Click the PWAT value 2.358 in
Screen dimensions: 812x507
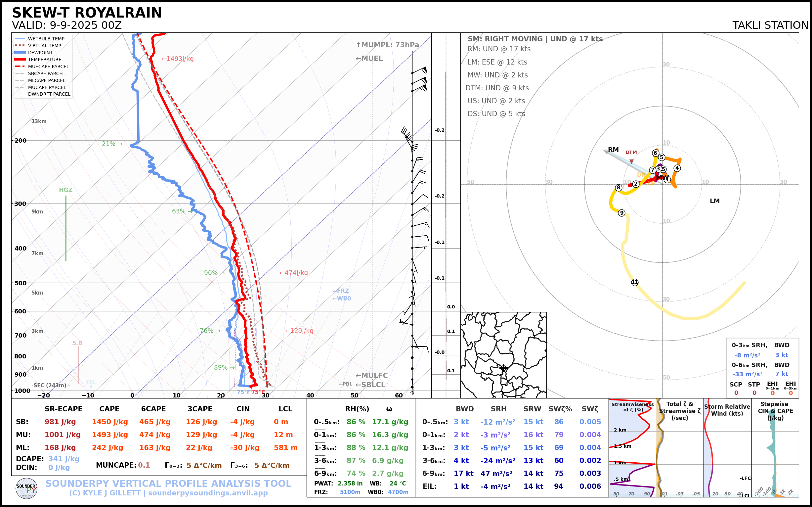coord(350,484)
